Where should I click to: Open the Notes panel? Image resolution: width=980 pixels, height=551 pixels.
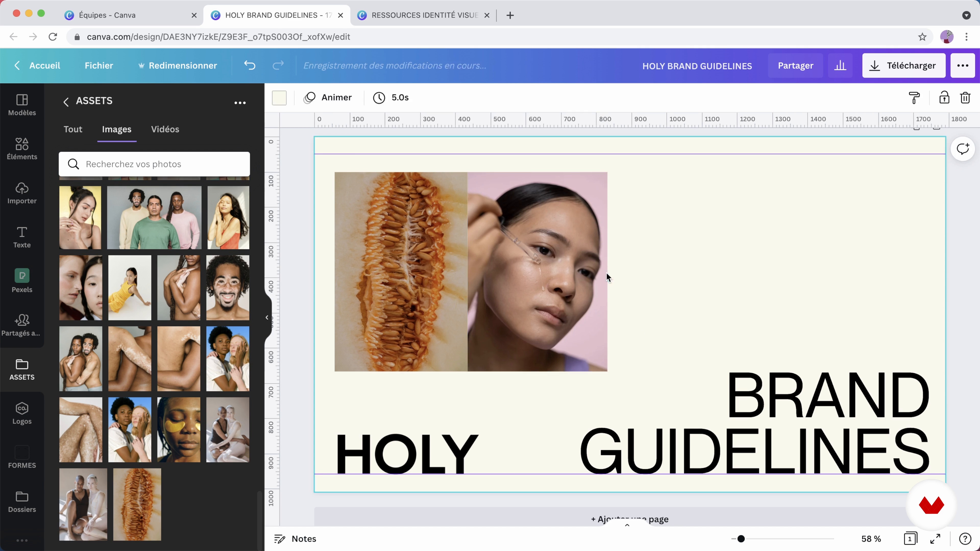295,539
